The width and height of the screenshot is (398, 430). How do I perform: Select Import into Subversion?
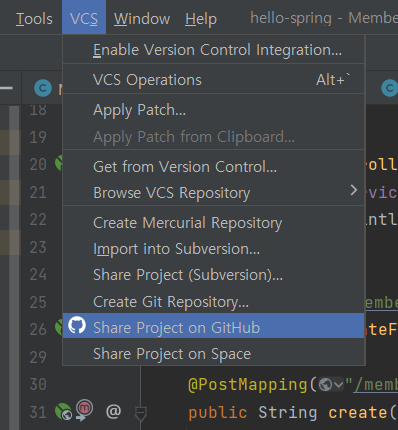pos(213,249)
